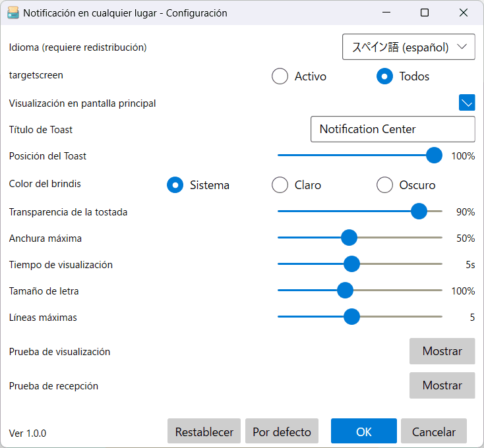Click the Tiempo de visualización slider handle
This screenshot has height=448, width=484.
tap(351, 264)
